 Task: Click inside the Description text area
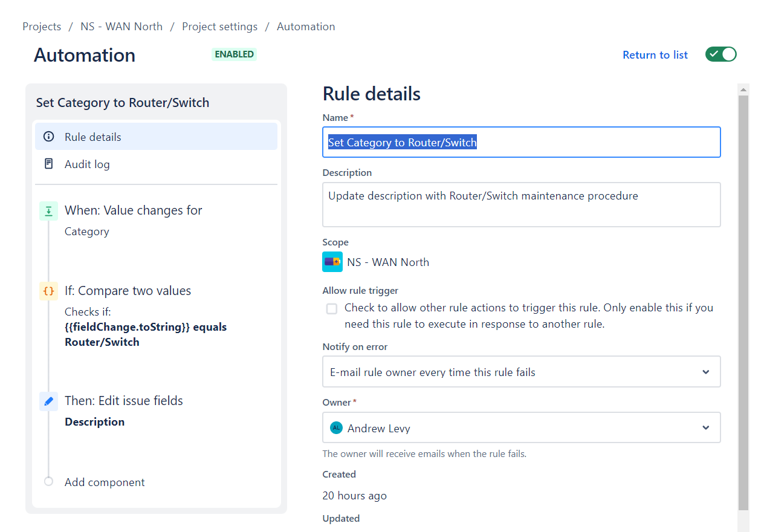coord(521,204)
